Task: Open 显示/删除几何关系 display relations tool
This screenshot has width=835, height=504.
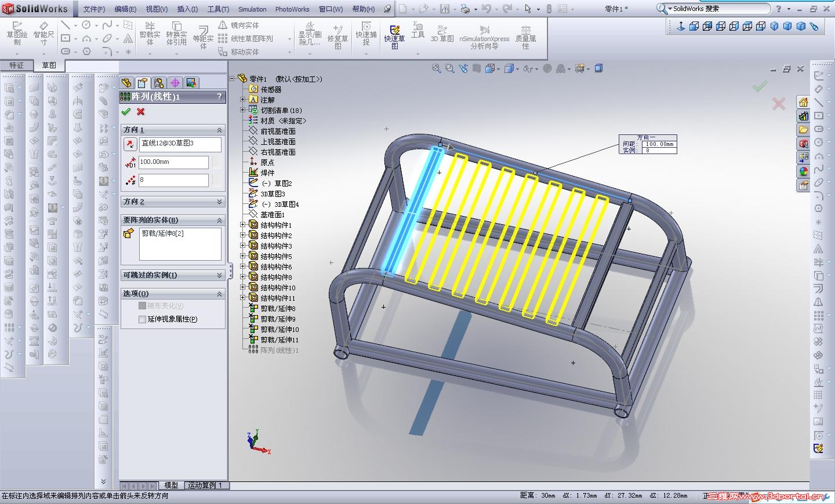Action: point(310,34)
